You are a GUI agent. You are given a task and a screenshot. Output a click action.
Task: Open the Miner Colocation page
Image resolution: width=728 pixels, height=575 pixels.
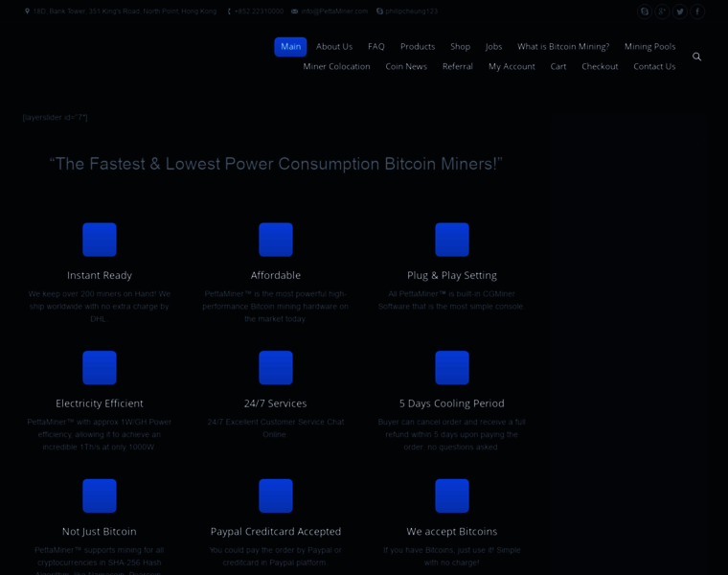336,67
